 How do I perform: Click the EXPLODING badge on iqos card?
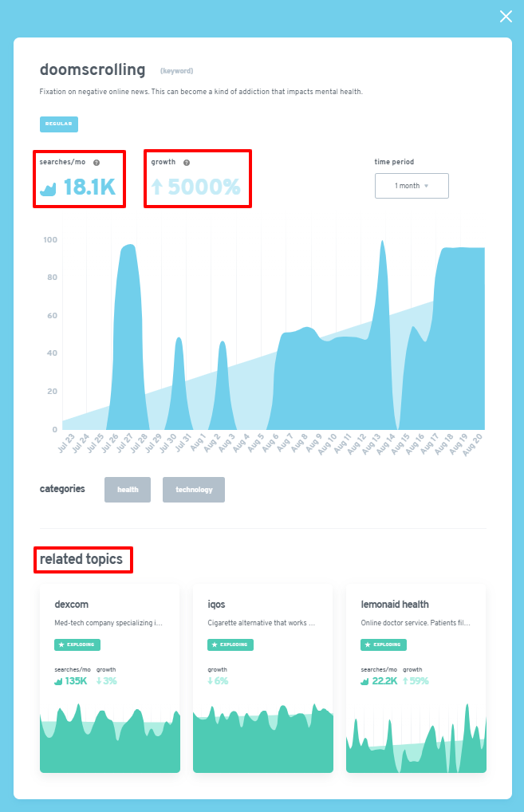230,644
